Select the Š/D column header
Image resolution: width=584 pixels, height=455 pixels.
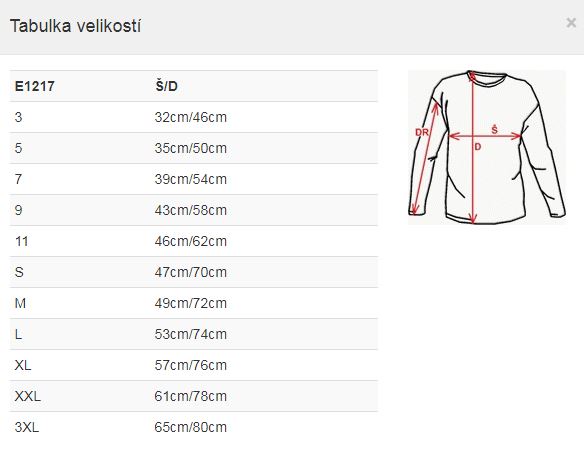click(166, 86)
